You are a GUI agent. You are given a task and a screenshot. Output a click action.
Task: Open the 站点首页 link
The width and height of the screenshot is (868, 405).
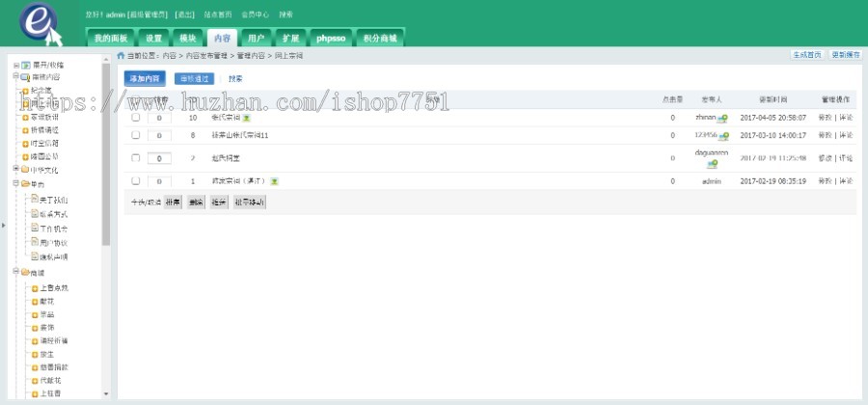pos(218,14)
